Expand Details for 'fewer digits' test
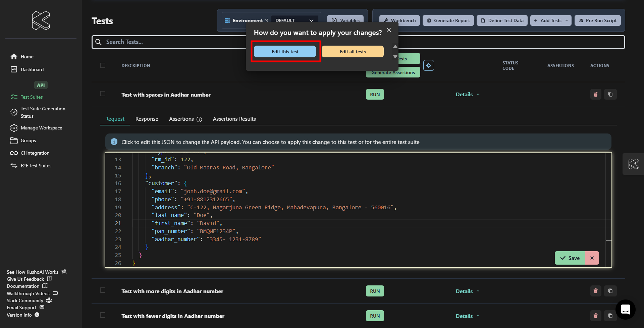The height and width of the screenshot is (328, 644). [467, 316]
